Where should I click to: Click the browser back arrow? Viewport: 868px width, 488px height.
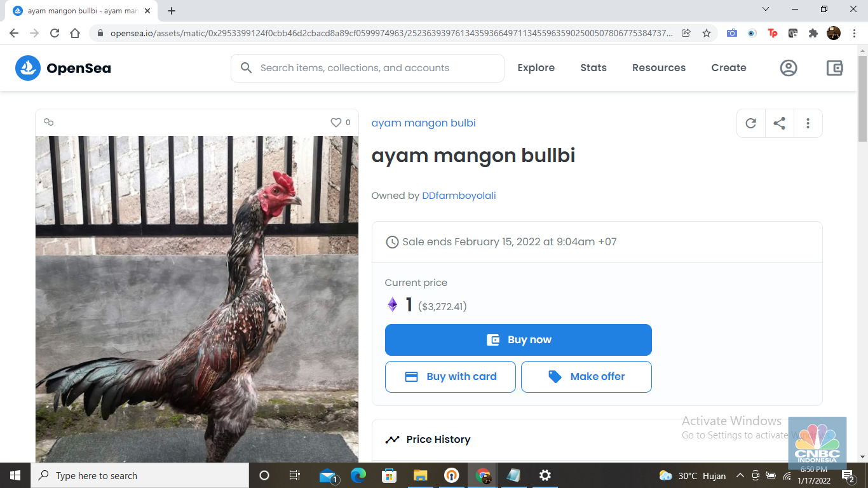click(14, 33)
